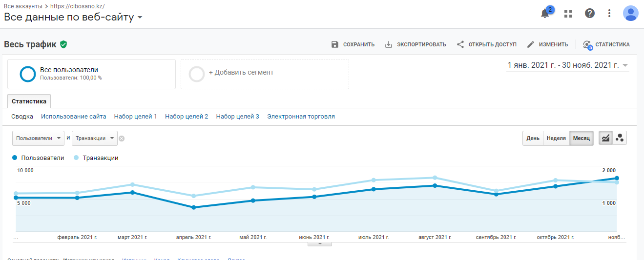Open the help question mark icon
644x260 pixels.
(590, 14)
